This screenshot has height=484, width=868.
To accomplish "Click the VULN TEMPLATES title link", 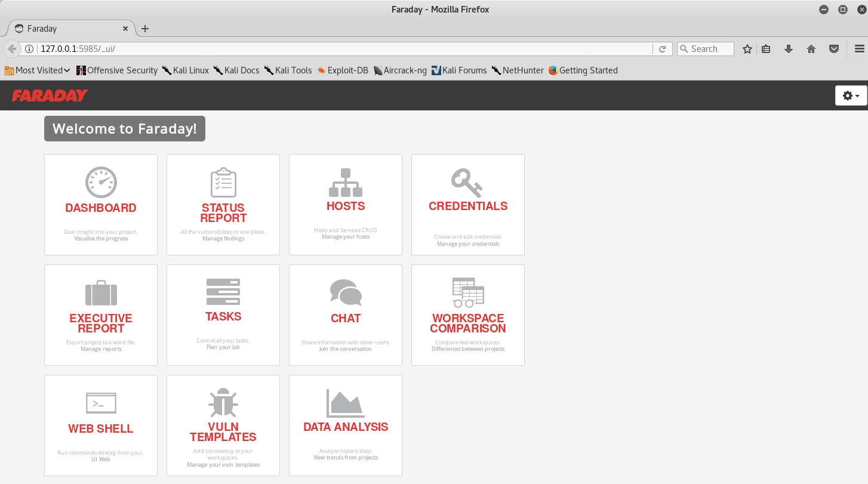I will coord(223,432).
